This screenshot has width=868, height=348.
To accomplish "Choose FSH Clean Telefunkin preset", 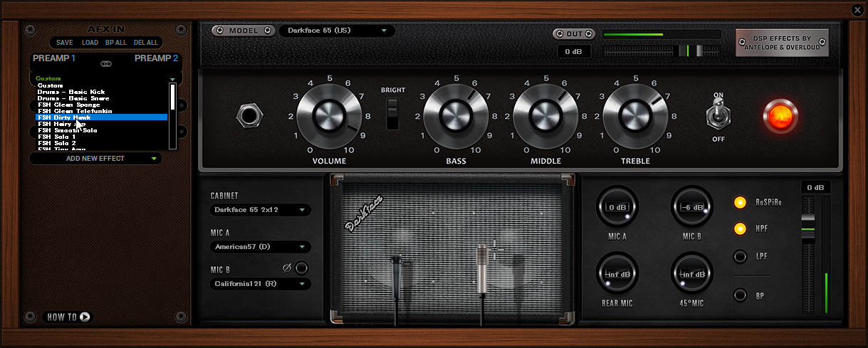I will 103,111.
